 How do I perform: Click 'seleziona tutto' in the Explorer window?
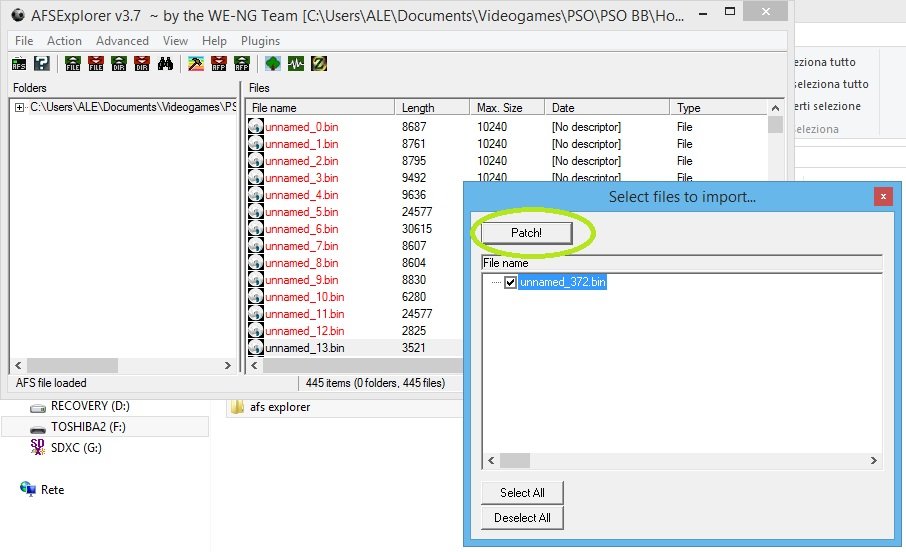(831, 84)
